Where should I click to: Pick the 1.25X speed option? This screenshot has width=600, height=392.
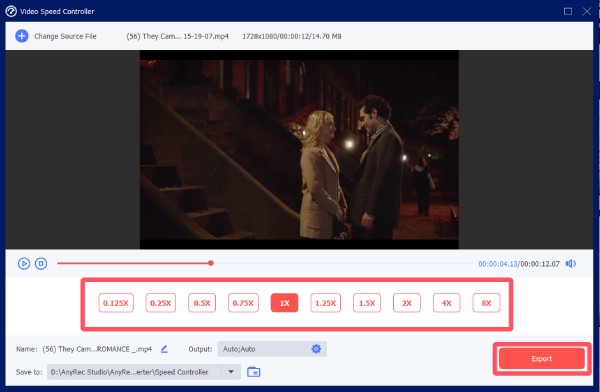[x=326, y=303]
